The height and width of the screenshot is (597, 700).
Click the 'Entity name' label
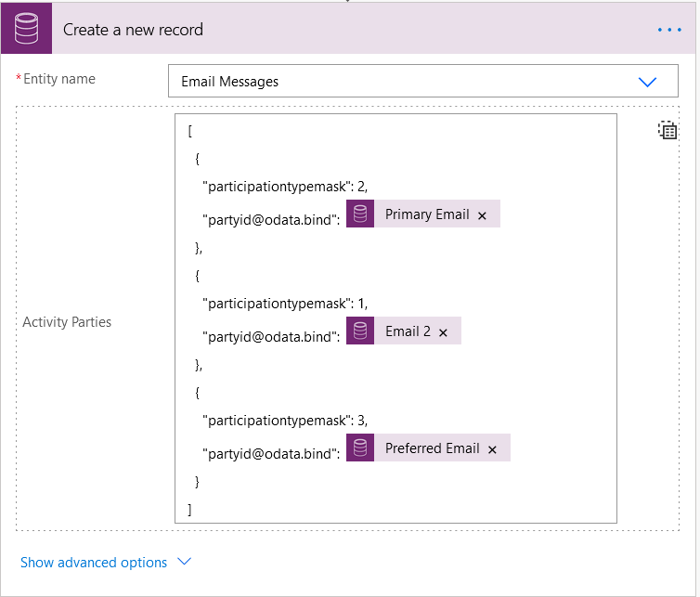pyautogui.click(x=59, y=79)
